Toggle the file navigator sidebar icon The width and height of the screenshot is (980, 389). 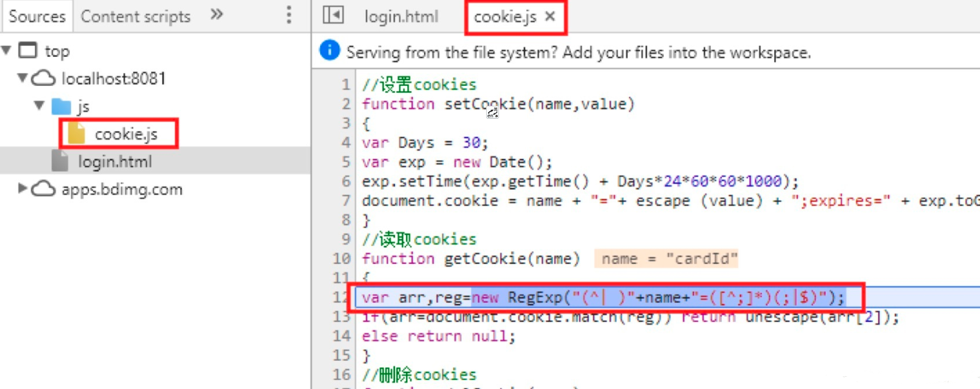pos(333,15)
